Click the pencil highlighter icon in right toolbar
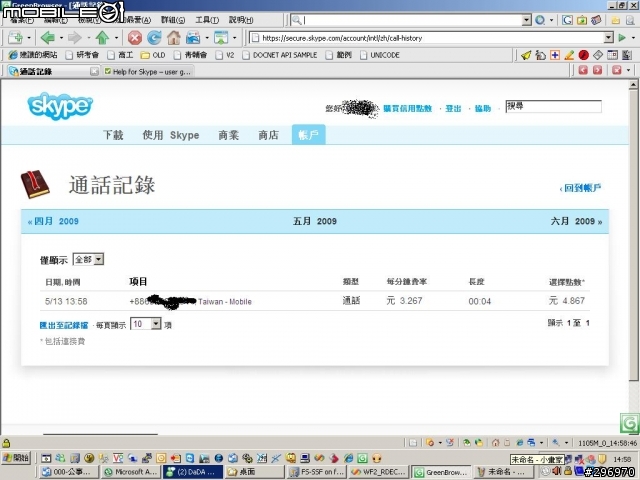The image size is (640, 480). (x=569, y=55)
